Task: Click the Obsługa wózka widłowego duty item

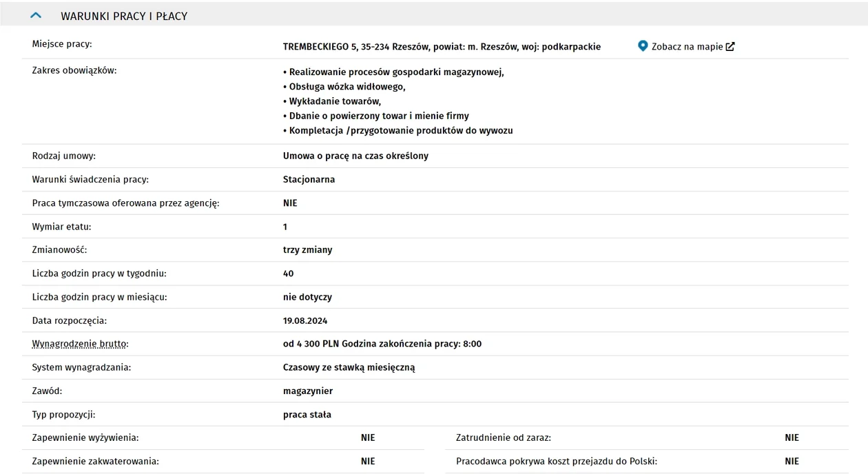Action: click(x=344, y=87)
